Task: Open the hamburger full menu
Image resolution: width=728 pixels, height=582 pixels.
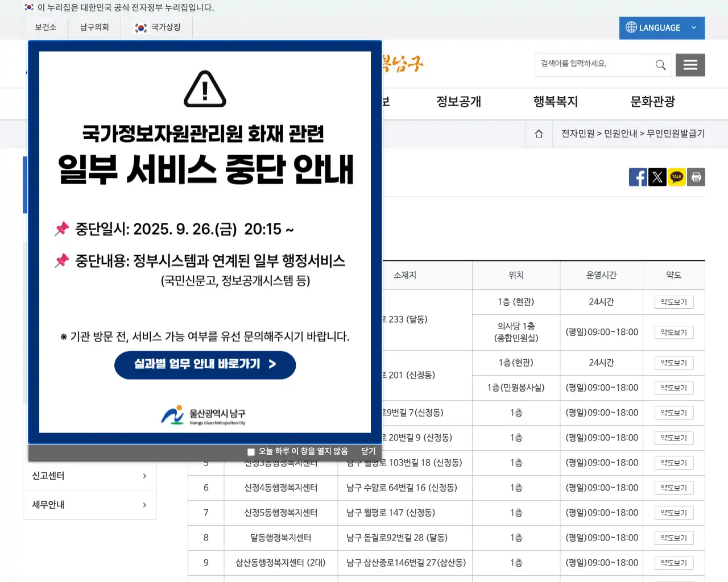Action: [x=690, y=65]
